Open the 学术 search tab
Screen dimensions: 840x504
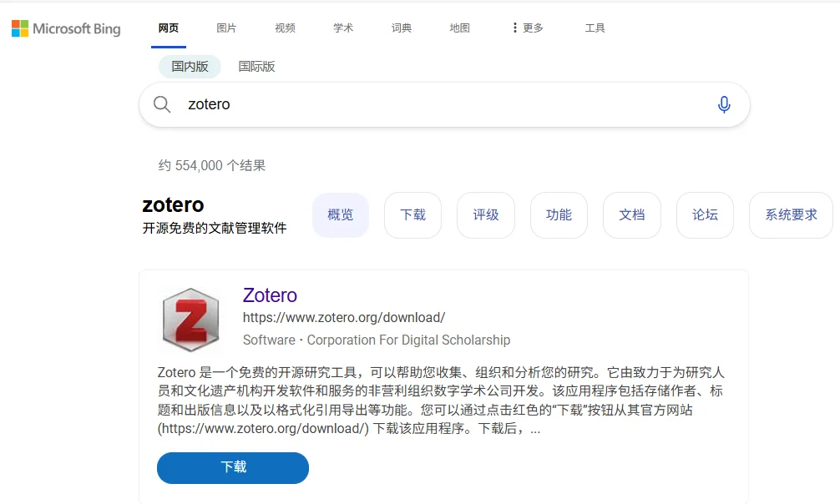343,28
